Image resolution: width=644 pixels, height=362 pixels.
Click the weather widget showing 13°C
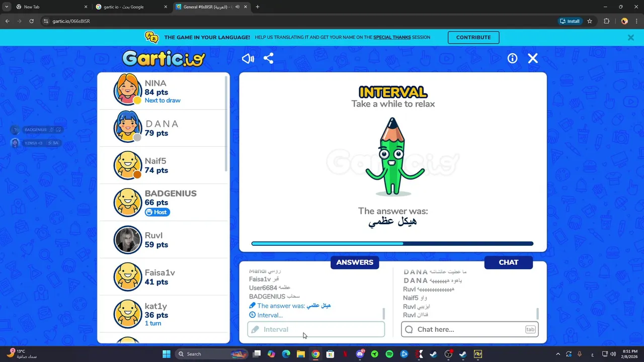point(22,354)
